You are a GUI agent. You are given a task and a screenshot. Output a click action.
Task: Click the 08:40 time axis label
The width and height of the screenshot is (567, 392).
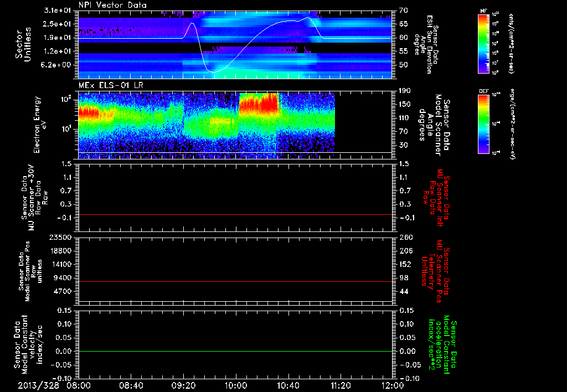pos(131,385)
